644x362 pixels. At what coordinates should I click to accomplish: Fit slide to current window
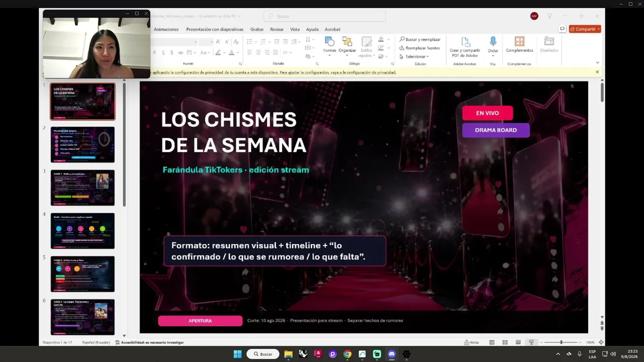[601, 342]
